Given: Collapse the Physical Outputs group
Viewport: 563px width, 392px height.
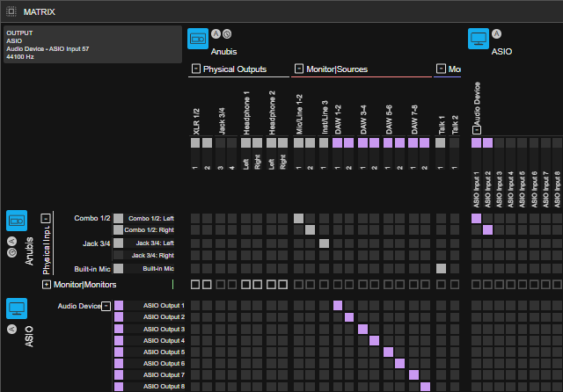Looking at the screenshot, I should 195,69.
